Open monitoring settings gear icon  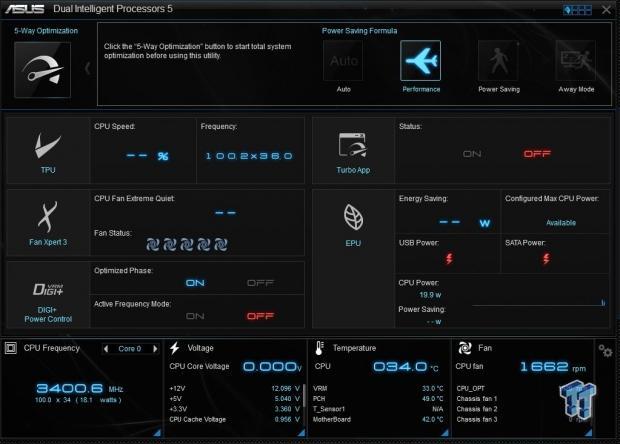click(x=605, y=350)
